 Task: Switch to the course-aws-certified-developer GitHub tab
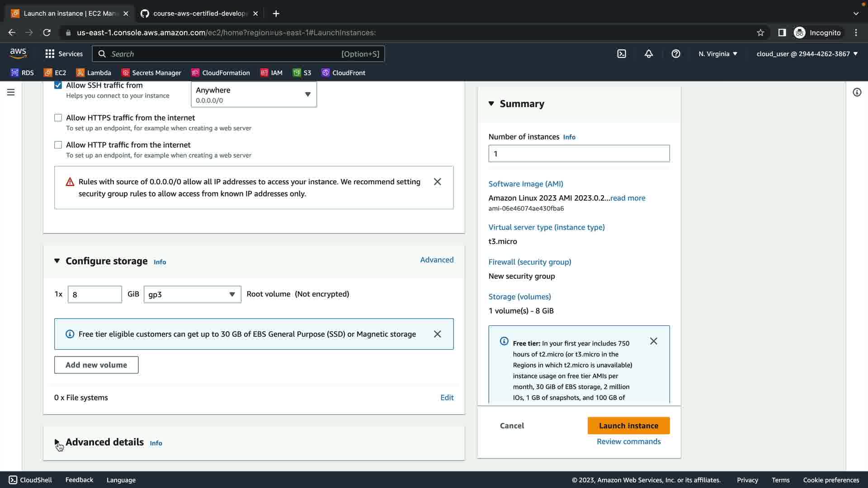tap(199, 14)
